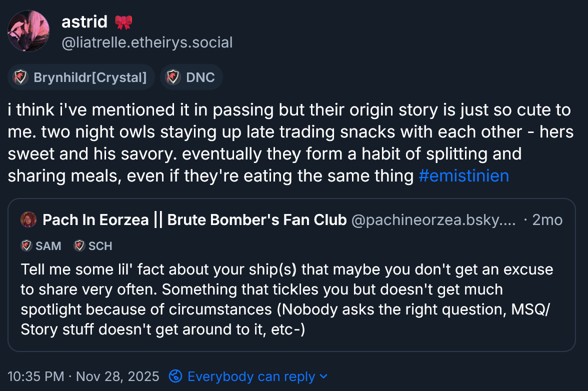
Task: Click Pach In Eorzea's small avatar
Action: (28, 219)
